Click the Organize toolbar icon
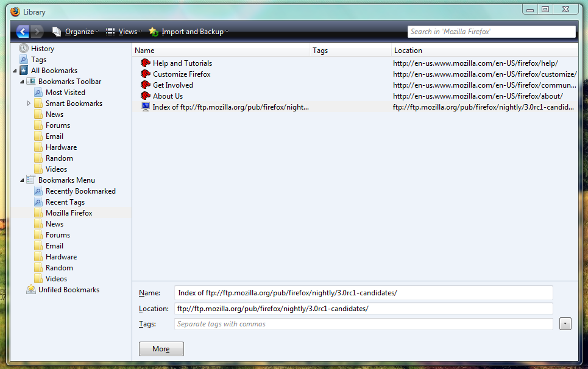Viewport: 588px width, 369px height. (57, 32)
